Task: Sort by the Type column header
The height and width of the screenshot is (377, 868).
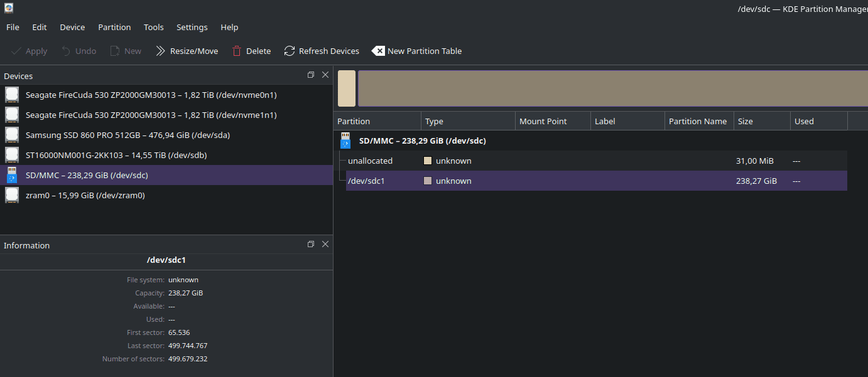Action: tap(469, 121)
